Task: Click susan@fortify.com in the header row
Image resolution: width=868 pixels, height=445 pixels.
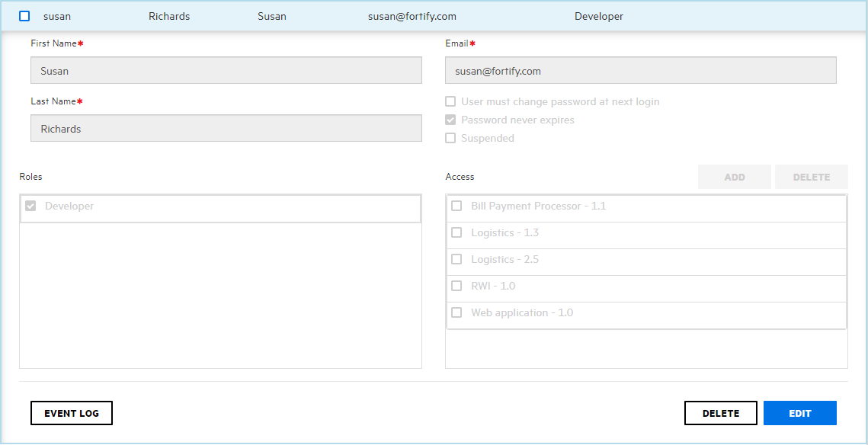Action: 412,16
